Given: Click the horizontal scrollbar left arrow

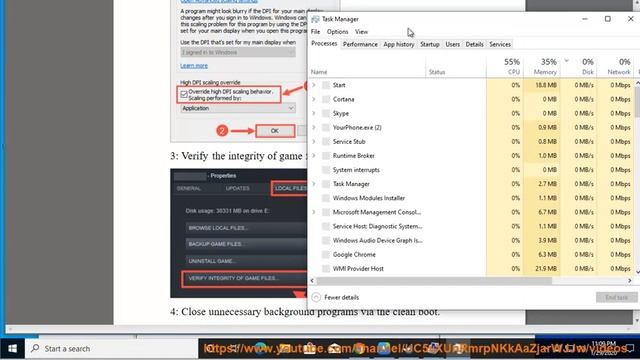Looking at the screenshot, I should 313,281.
